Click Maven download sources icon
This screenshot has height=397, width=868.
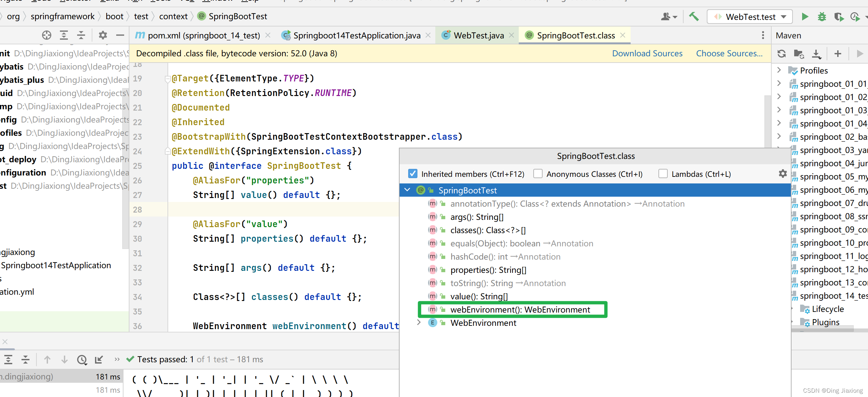pos(816,54)
